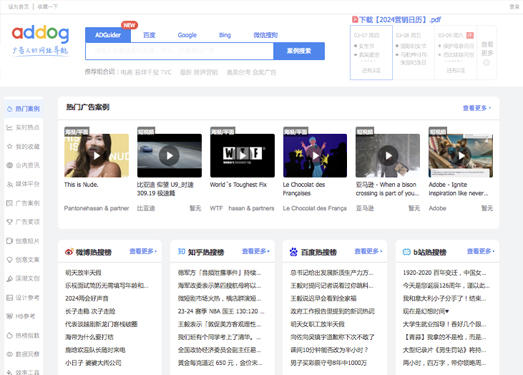The image size is (523, 375).
Task: Click 收藏一下 link at top
Action: tap(48, 7)
